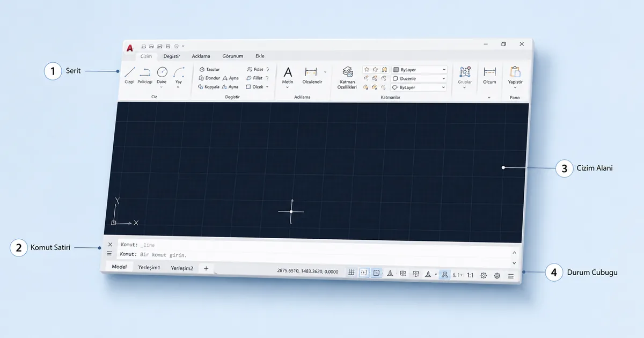The height and width of the screenshot is (338, 644).
Task: Click the 1:1 scale status icon
Action: 470,275
